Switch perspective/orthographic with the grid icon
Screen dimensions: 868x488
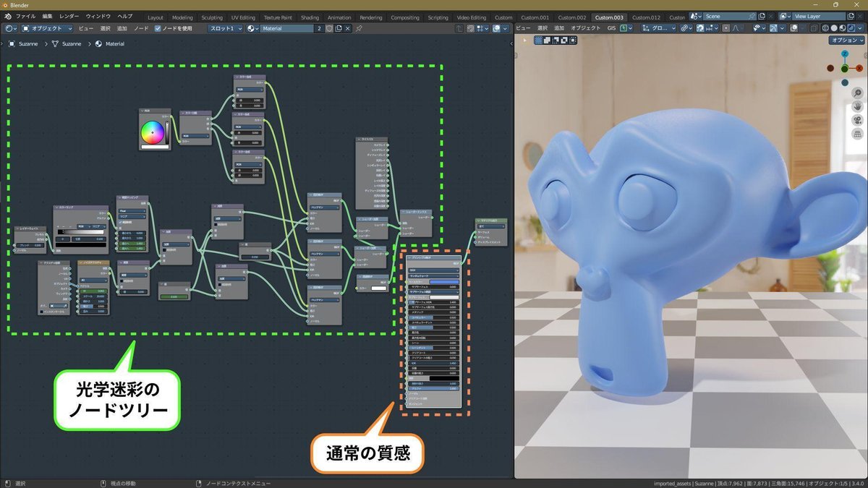click(857, 134)
